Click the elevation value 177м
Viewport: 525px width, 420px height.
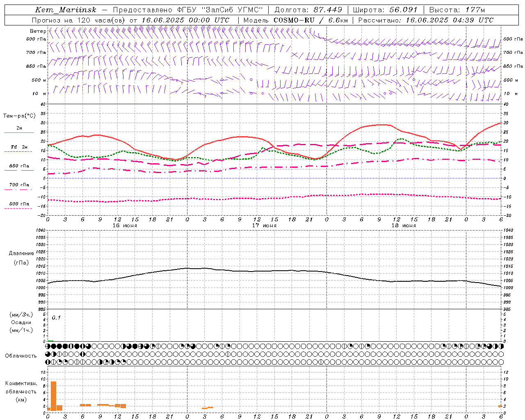[x=475, y=10]
